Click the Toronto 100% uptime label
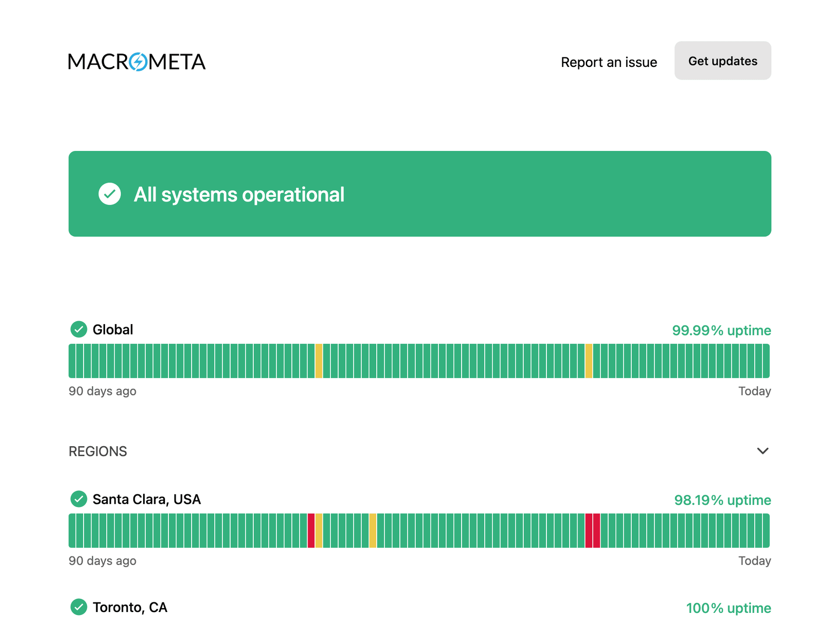Image resolution: width=840 pixels, height=619 pixels. click(x=728, y=608)
